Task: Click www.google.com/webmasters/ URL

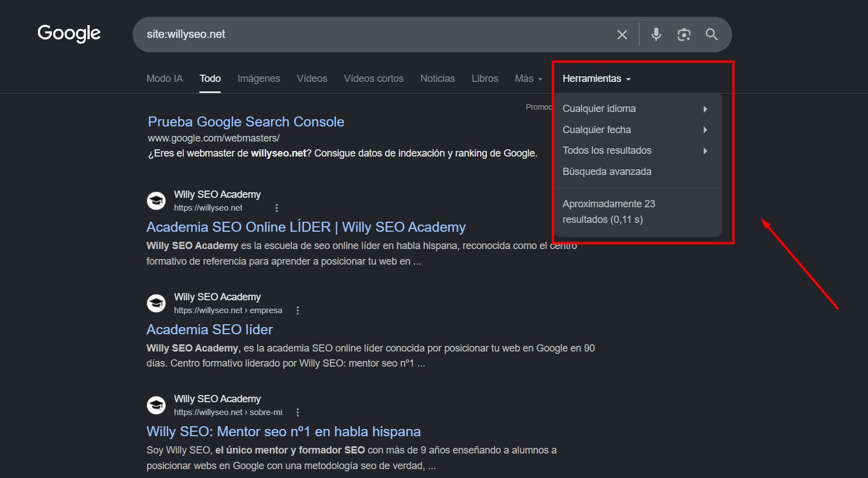Action: (213, 138)
